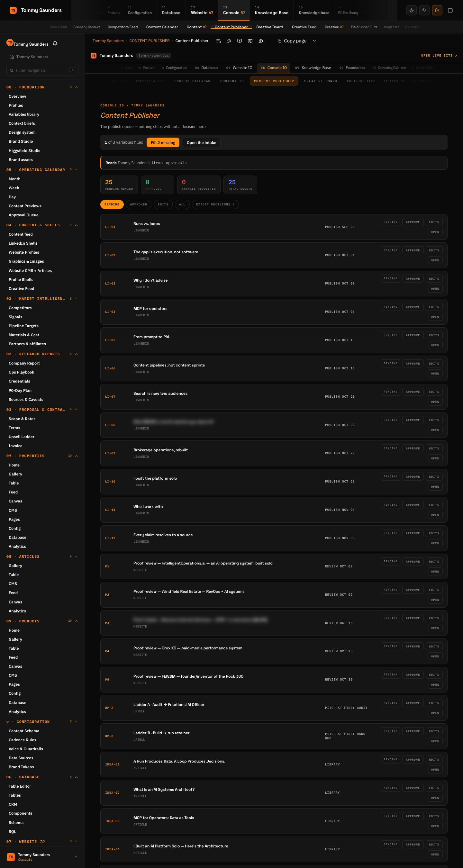
Task: Click the Fill 2 missing button
Action: click(x=163, y=142)
